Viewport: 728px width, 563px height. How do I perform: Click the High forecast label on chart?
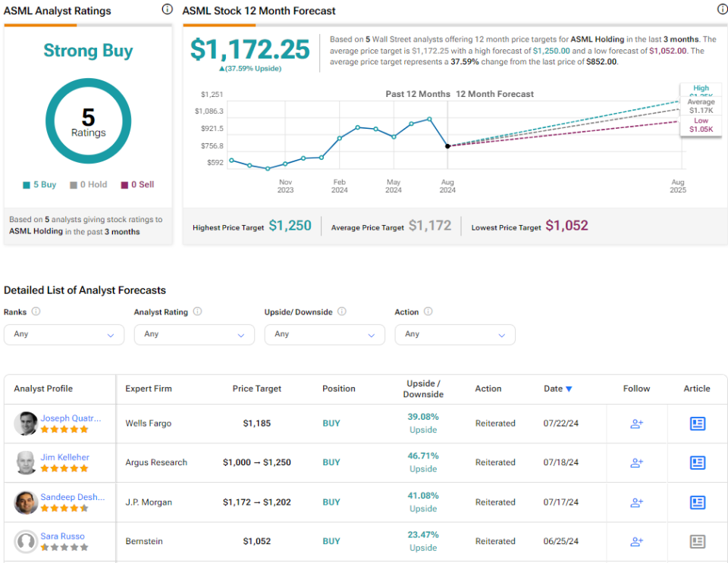pos(701,90)
